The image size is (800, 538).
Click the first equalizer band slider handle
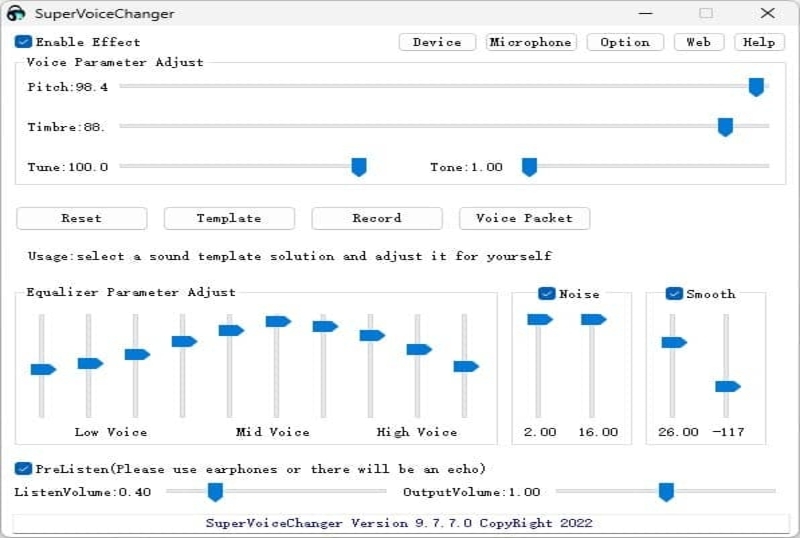point(43,369)
